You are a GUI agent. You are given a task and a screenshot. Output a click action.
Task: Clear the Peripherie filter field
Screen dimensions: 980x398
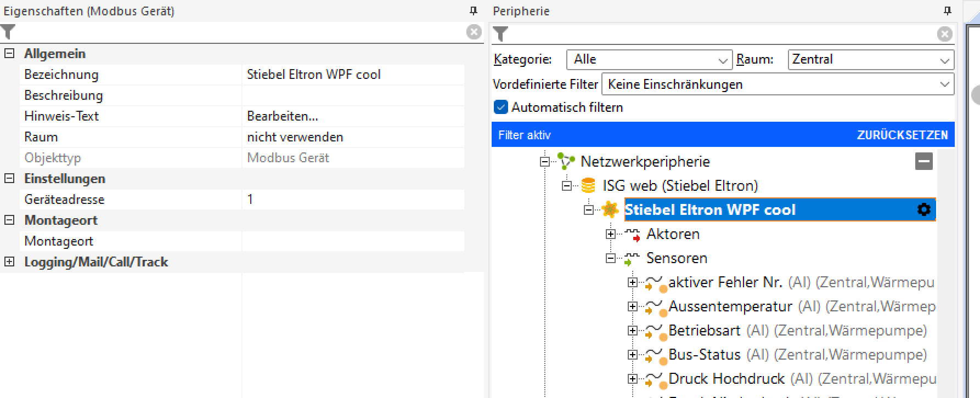click(x=944, y=35)
